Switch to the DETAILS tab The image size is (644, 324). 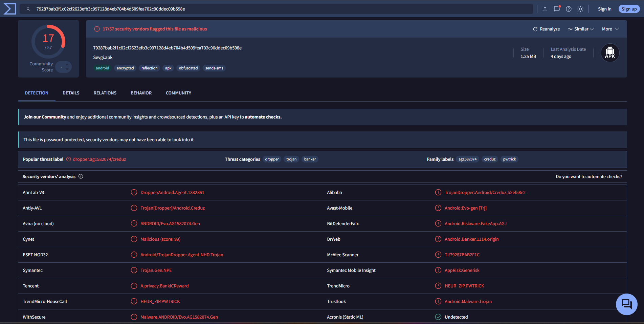click(x=71, y=93)
